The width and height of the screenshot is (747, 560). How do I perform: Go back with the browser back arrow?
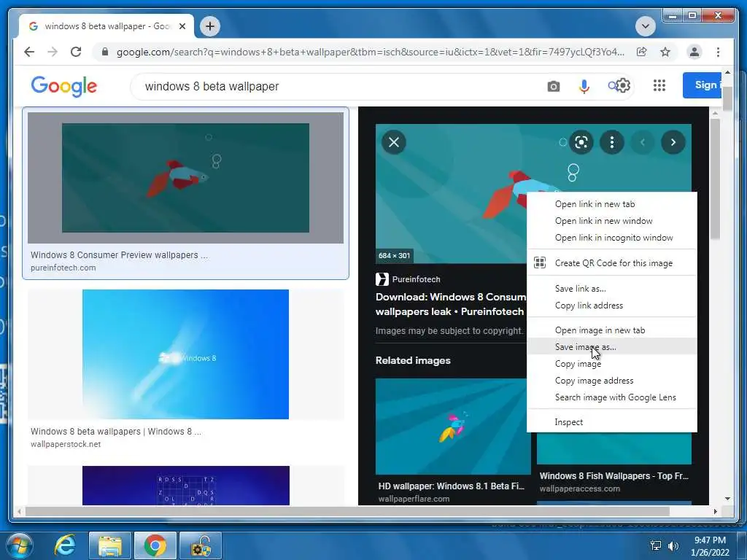[x=29, y=52]
